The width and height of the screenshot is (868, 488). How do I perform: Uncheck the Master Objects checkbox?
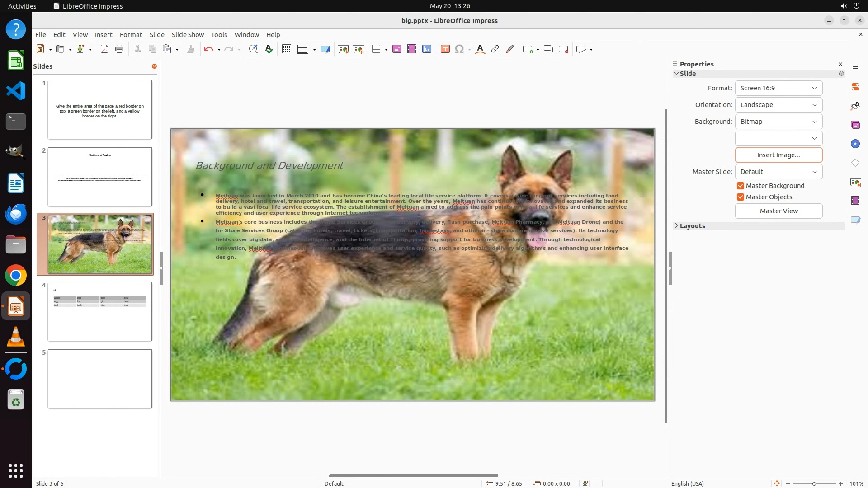[x=741, y=197]
